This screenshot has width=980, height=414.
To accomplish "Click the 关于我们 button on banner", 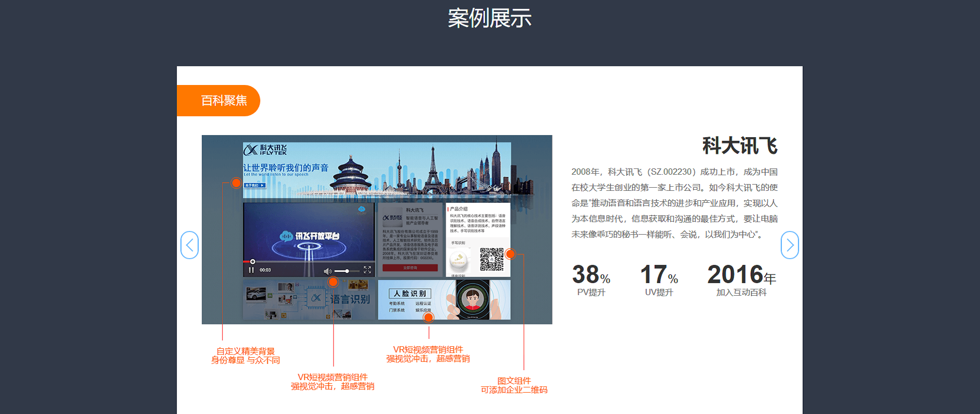I will (255, 185).
